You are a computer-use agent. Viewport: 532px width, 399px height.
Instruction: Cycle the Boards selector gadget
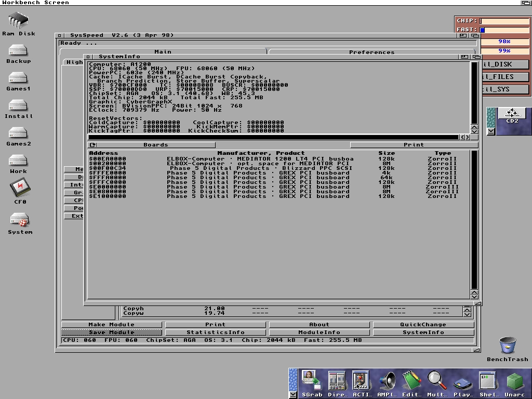click(x=152, y=145)
